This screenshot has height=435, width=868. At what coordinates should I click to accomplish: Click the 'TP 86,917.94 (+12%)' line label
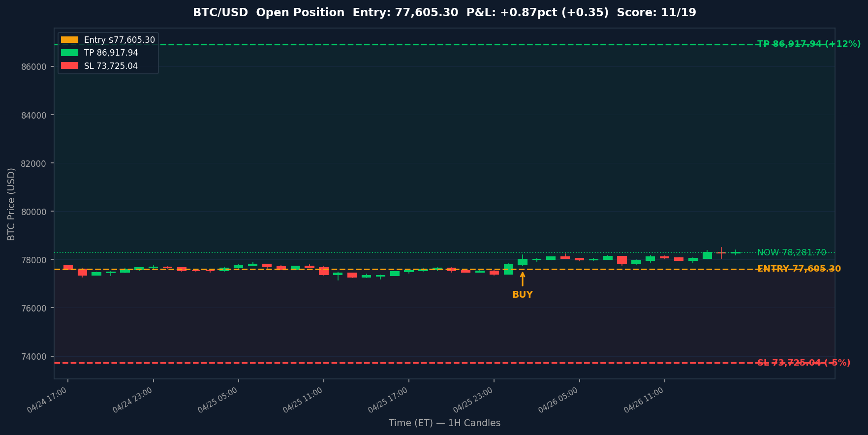pos(809,44)
